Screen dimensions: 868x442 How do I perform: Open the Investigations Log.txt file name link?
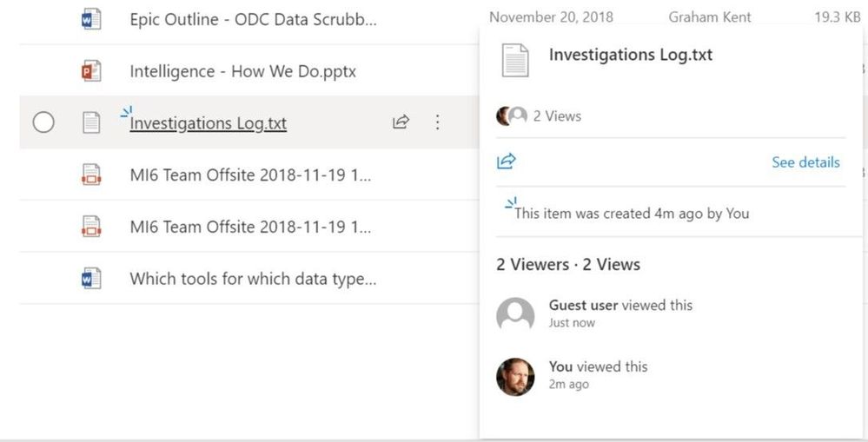point(208,123)
